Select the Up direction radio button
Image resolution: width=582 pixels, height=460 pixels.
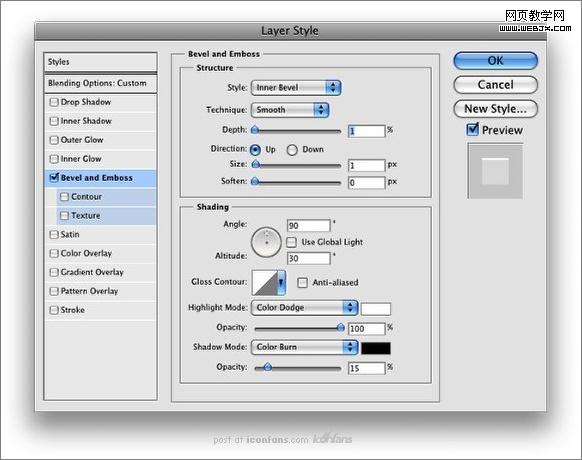(255, 150)
